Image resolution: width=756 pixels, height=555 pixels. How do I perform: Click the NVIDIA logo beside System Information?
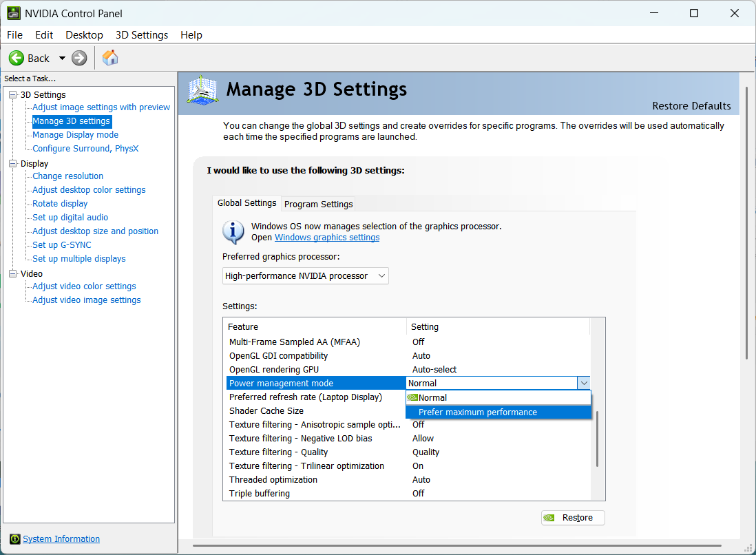coord(15,538)
